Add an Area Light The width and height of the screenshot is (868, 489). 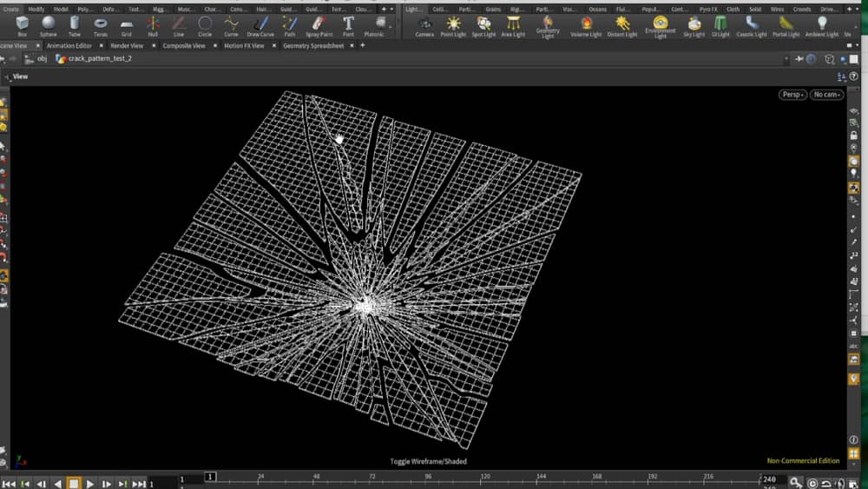(513, 26)
